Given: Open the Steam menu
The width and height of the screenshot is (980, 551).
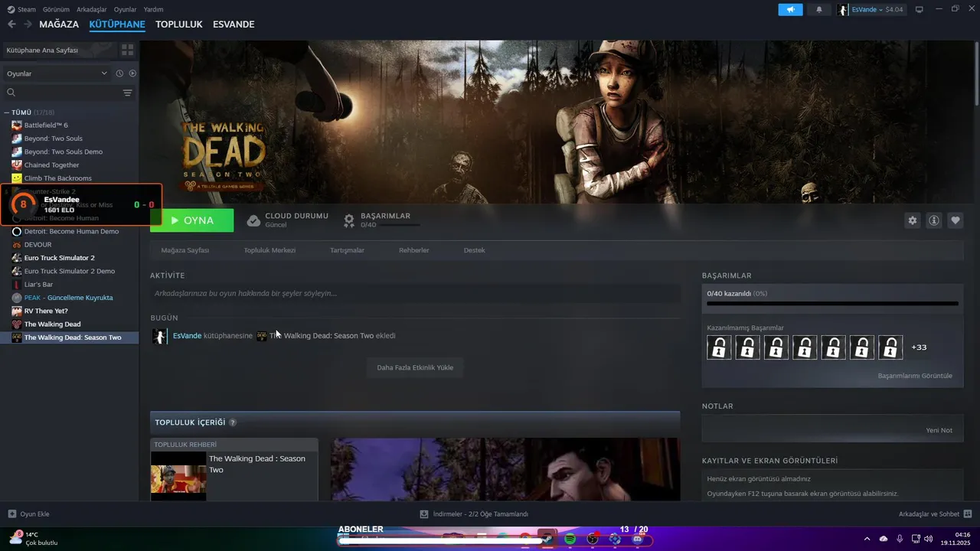Looking at the screenshot, I should (21, 9).
